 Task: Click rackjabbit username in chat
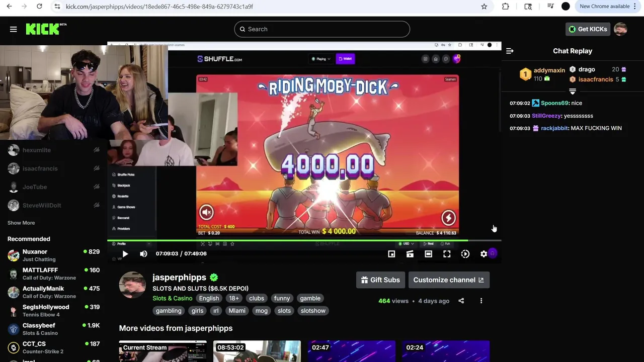tap(554, 128)
